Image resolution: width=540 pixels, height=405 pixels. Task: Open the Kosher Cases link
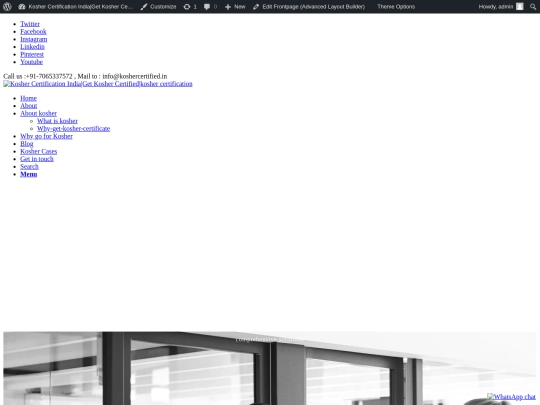point(39,151)
